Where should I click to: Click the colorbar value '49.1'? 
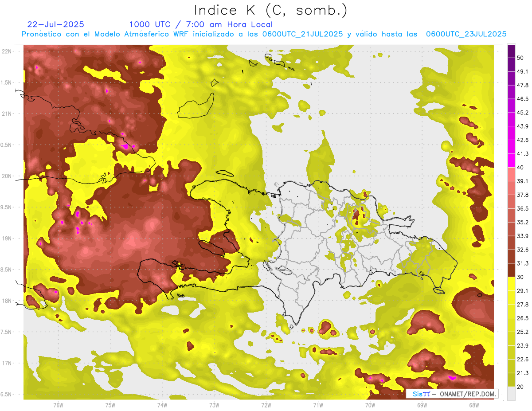pos(523,71)
